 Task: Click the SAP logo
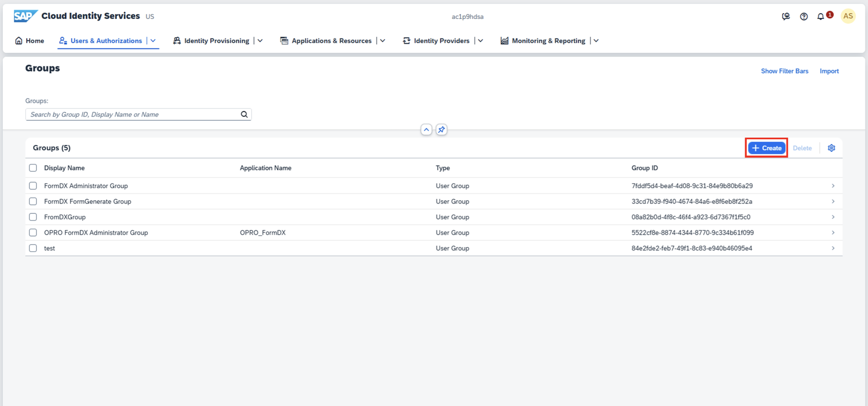pos(25,16)
